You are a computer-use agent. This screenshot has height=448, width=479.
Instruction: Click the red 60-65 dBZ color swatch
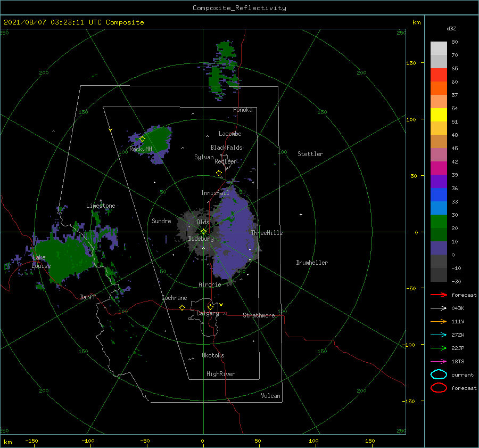[439, 75]
